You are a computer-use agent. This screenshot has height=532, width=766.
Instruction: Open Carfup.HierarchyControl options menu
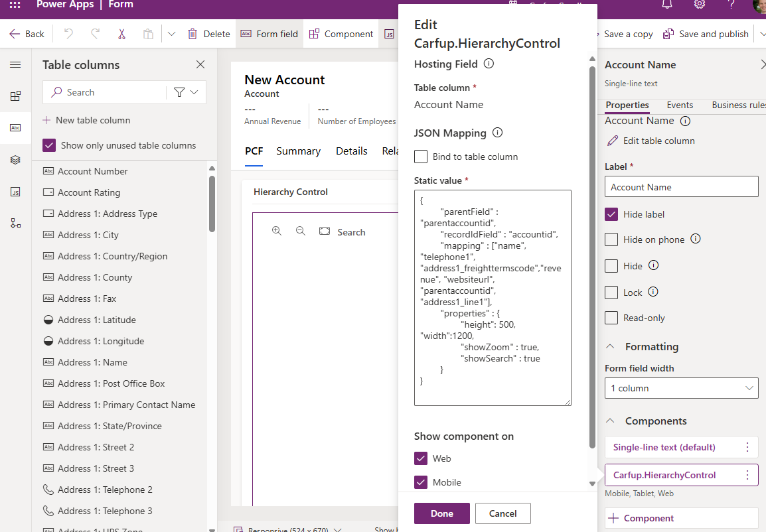pos(747,475)
